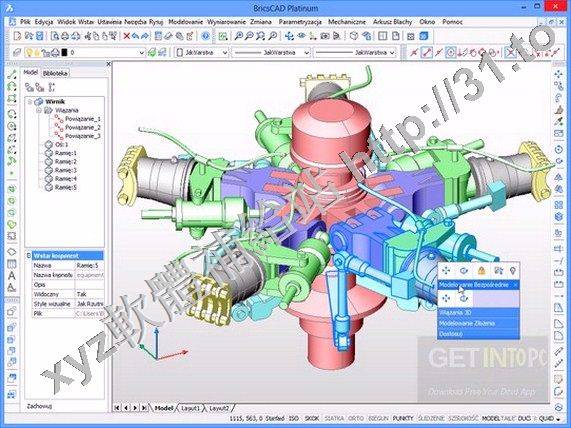Select Powiązanie_3 in the tree

pos(83,136)
